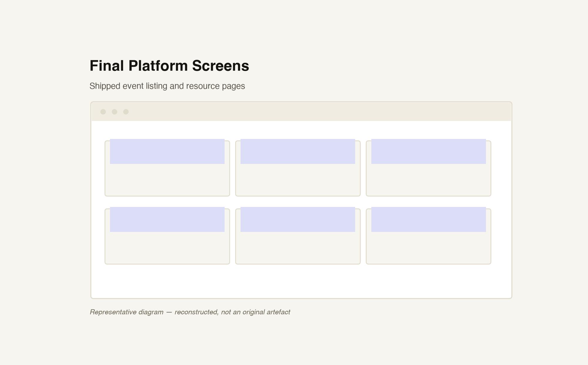Open the top-left card's lavender banner
Screen dimensions: 588x365
click(x=167, y=152)
